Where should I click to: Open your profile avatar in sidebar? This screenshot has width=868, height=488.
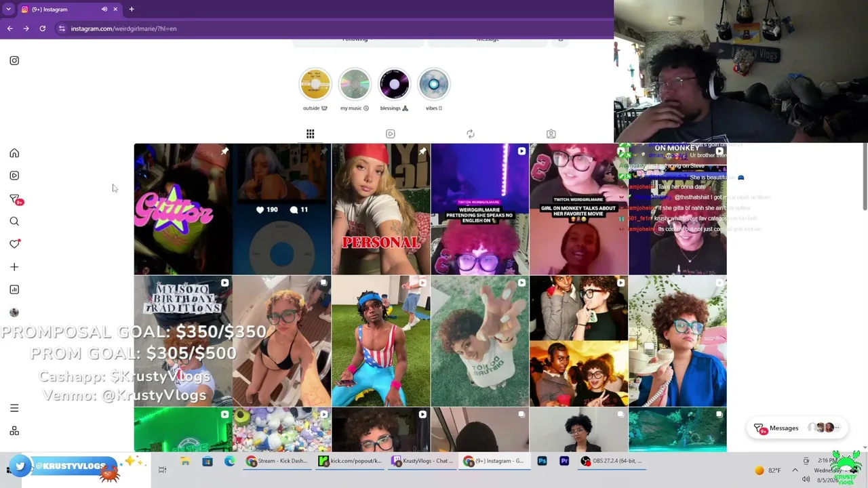point(14,312)
